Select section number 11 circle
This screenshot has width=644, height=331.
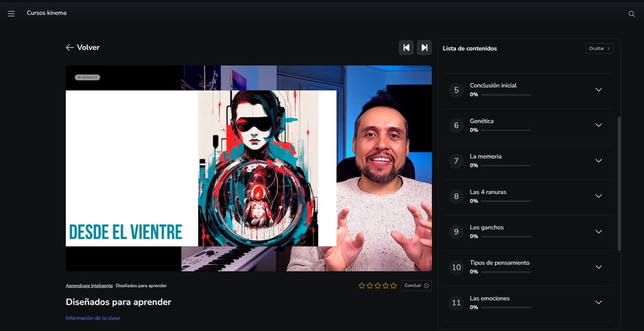coord(456,303)
